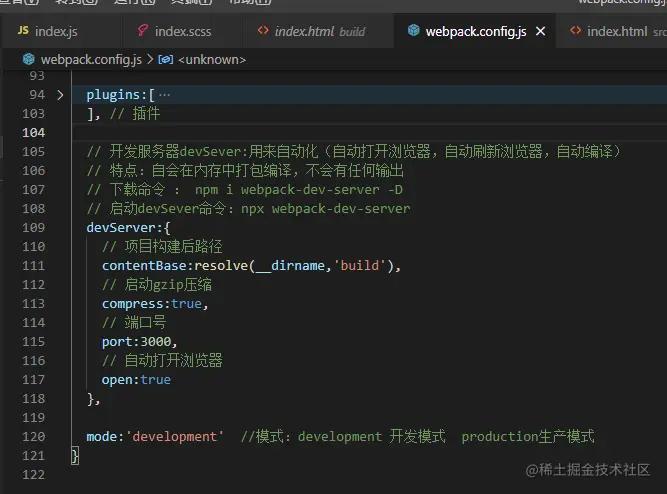Screen dimensions: 667x494
Task: Select the webpack.config.js tab
Action: point(475,31)
